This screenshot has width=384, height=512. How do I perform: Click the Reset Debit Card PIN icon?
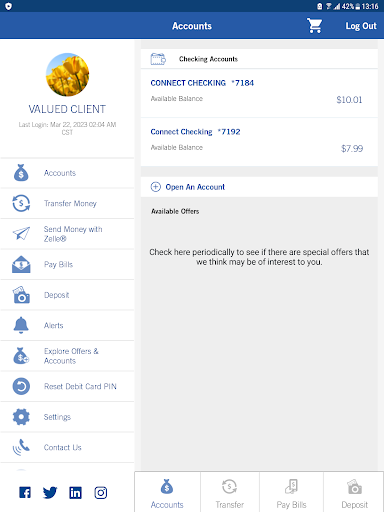point(21,386)
